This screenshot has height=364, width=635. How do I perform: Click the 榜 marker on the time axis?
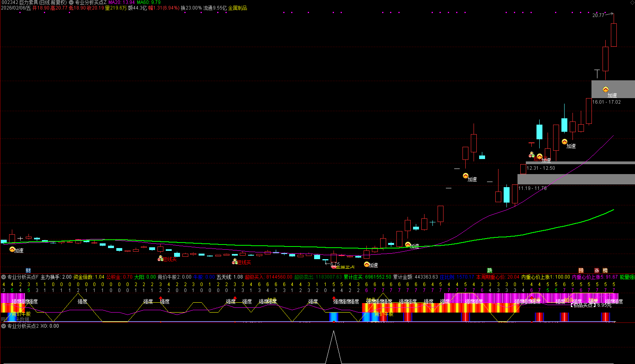pyautogui.click(x=605, y=271)
